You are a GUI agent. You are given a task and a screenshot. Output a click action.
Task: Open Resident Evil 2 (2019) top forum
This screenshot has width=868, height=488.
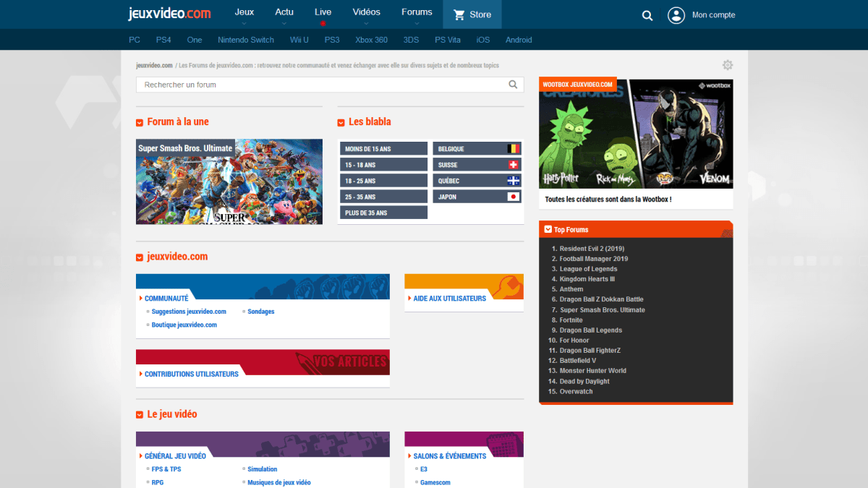pyautogui.click(x=592, y=249)
